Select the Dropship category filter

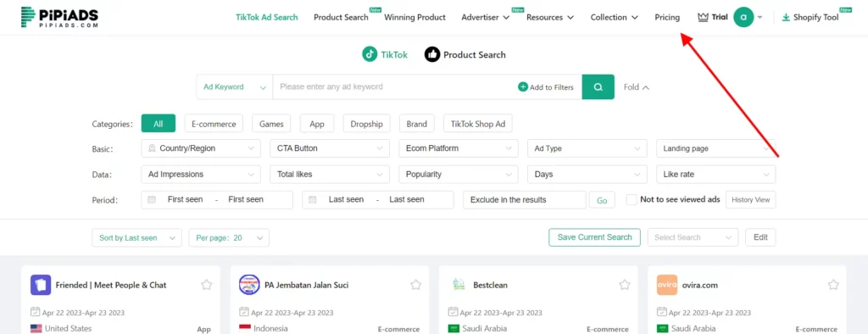(366, 124)
